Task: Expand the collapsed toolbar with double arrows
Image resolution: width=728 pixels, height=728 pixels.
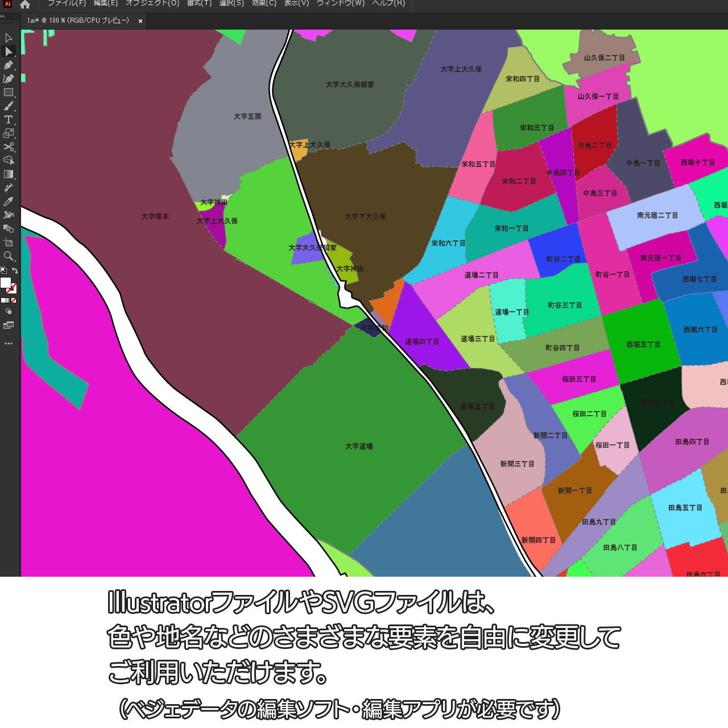Action: (3, 16)
